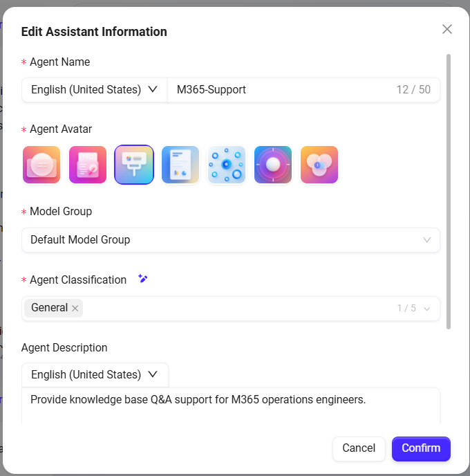Image resolution: width=470 pixels, height=476 pixels.
Task: Open the Agent Classification selector arrow
Action: 427,309
